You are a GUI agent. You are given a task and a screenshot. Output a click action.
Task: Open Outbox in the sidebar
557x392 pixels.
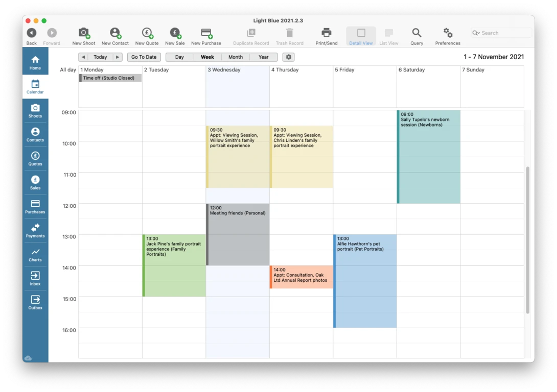[x=35, y=303]
